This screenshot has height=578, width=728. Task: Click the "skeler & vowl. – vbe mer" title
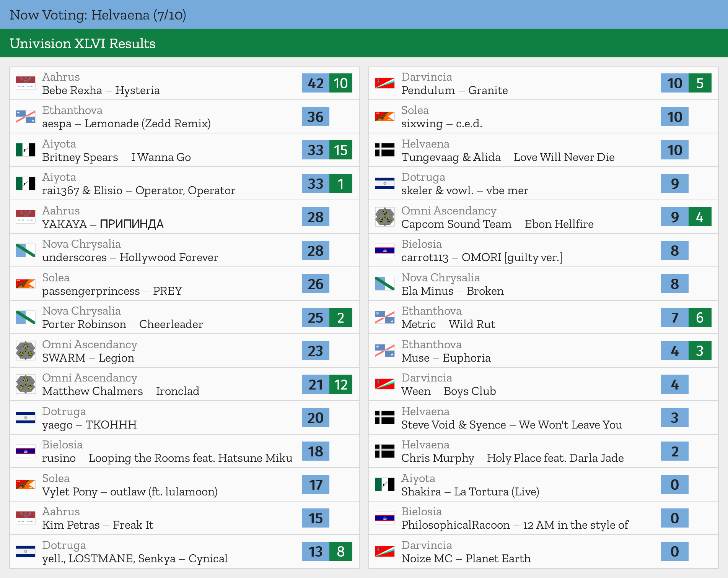click(465, 191)
